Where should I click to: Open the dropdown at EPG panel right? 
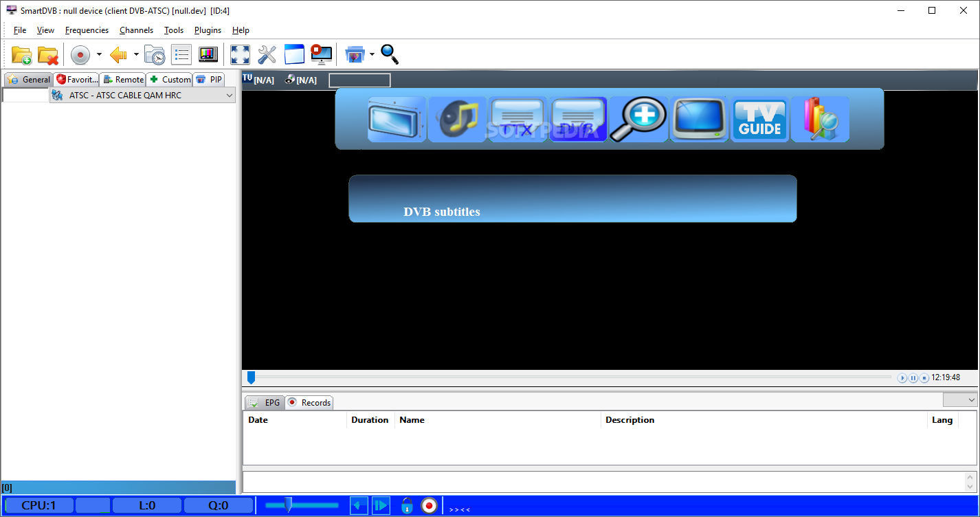click(x=960, y=399)
